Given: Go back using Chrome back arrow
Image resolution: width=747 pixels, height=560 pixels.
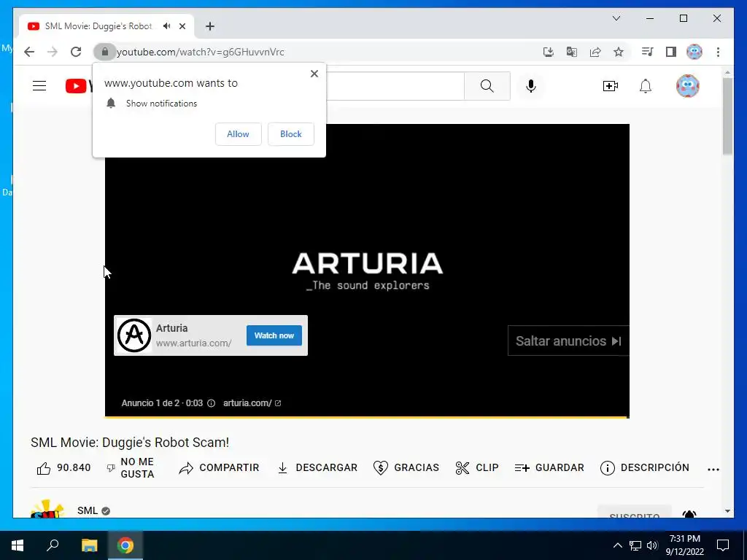Looking at the screenshot, I should tap(29, 52).
